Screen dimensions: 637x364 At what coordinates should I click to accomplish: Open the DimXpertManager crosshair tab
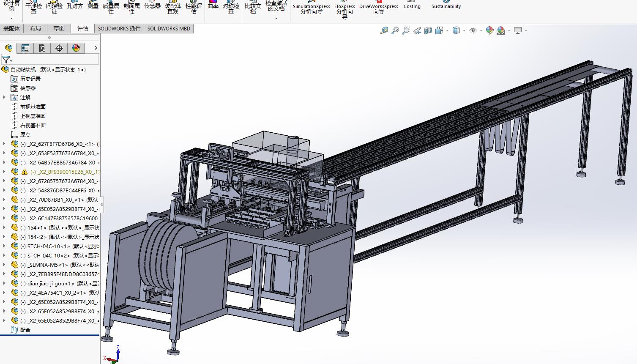[59, 48]
